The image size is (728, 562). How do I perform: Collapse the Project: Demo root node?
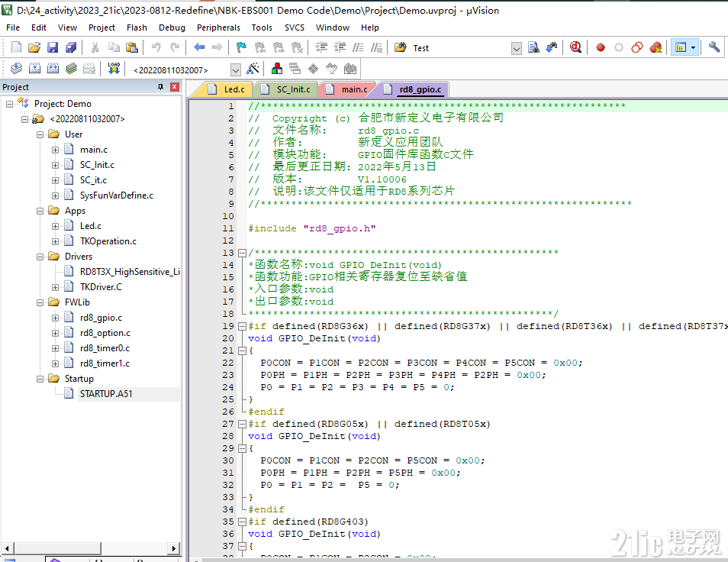pyautogui.click(x=9, y=104)
